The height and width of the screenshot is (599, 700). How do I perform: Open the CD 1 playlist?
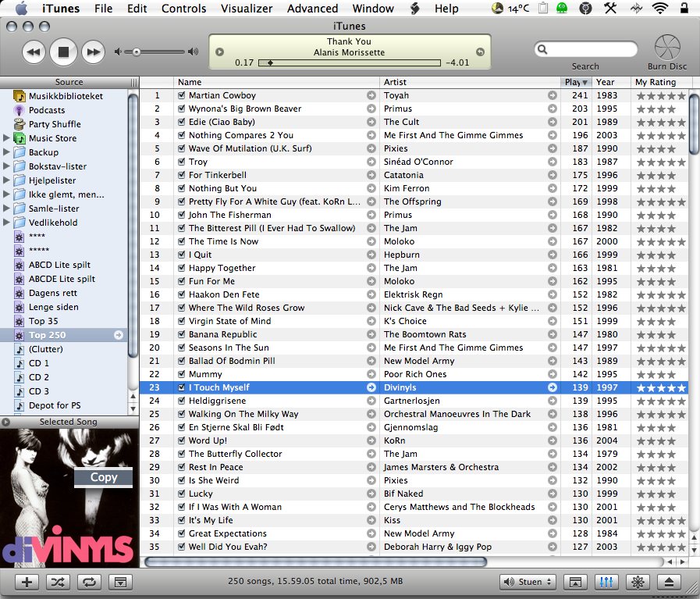(x=39, y=363)
